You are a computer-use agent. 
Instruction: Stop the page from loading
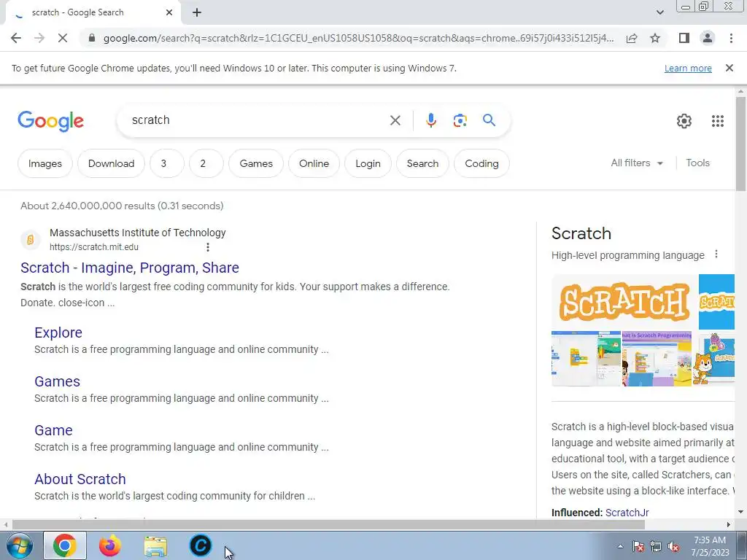[x=63, y=38]
